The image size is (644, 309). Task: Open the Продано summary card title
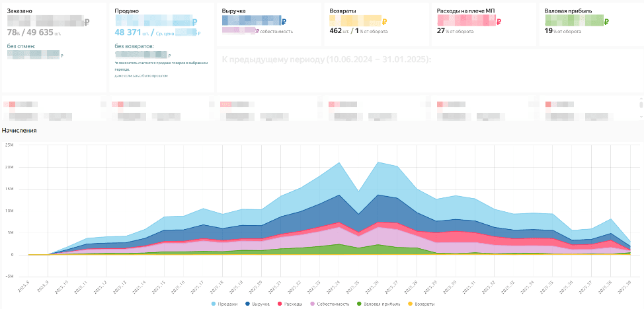tap(126, 11)
